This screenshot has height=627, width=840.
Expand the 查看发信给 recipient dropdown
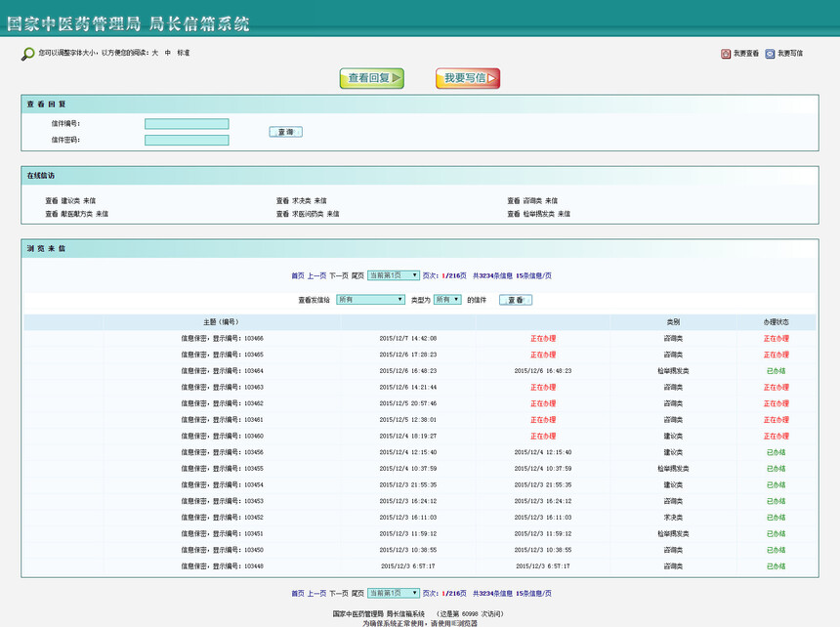click(x=370, y=300)
